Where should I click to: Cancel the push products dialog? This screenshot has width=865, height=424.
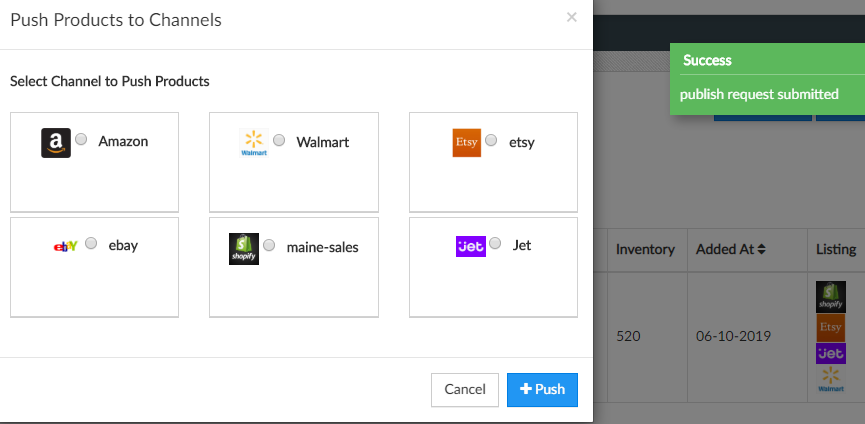coord(464,390)
